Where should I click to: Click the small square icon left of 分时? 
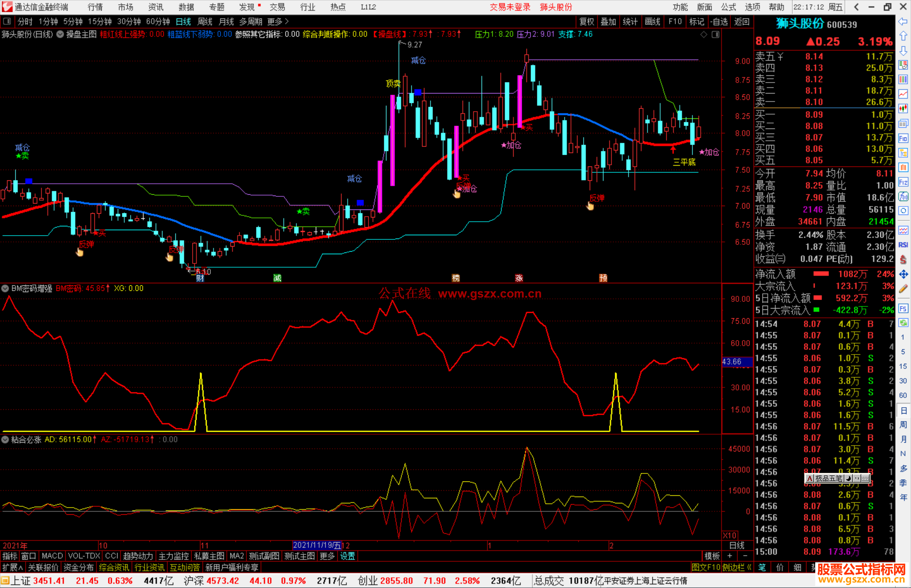(x=7, y=21)
